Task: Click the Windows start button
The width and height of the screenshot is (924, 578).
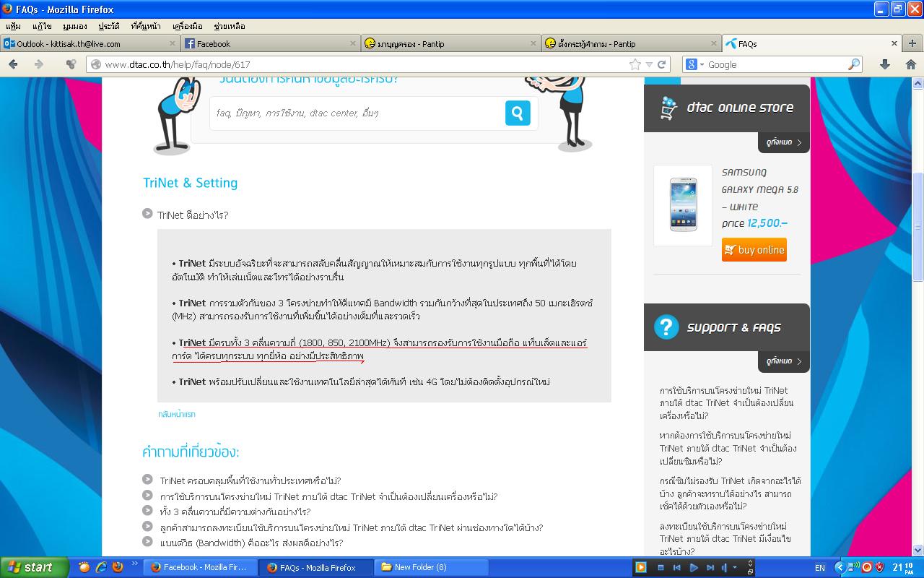Action: [35, 567]
